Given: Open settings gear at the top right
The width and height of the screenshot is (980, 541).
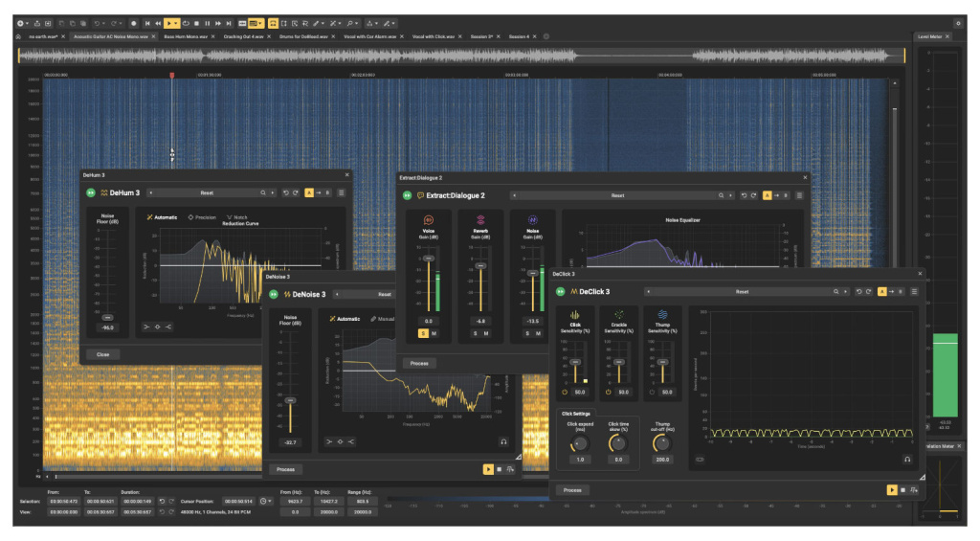Looking at the screenshot, I should tap(958, 23).
